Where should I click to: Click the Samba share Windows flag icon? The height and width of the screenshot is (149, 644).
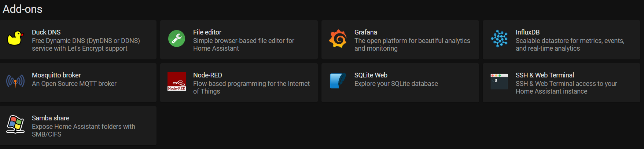point(15,124)
